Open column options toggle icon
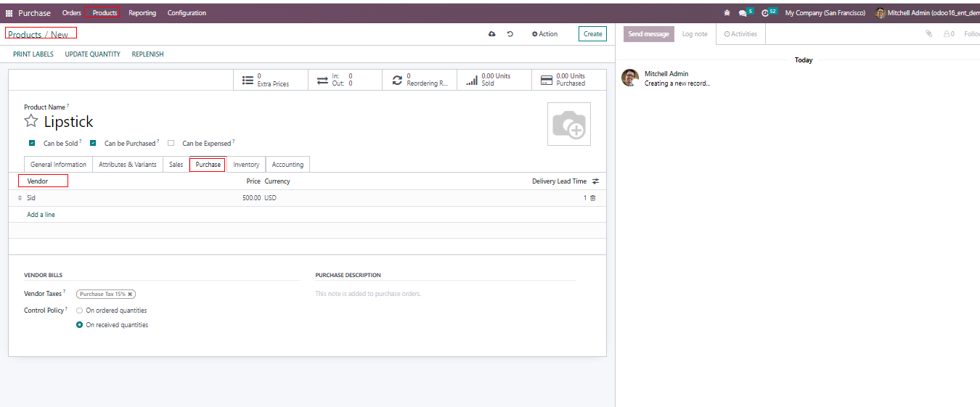The width and height of the screenshot is (980, 407). coord(596,181)
